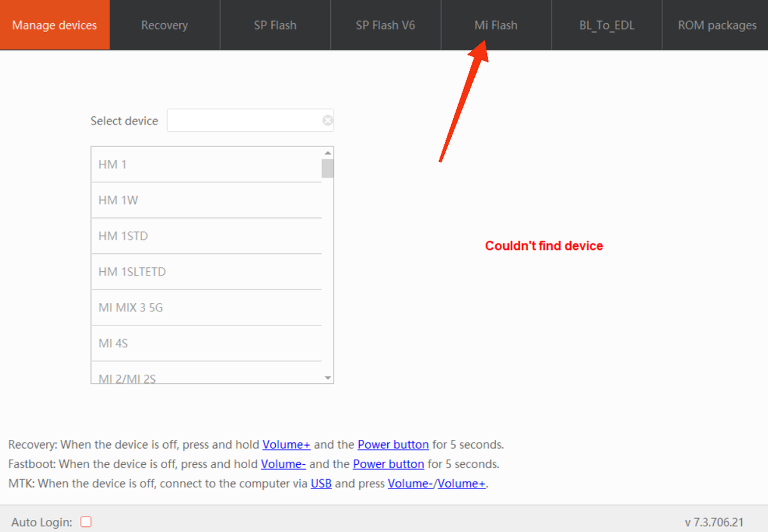Enable the Auto Login checkbox

[x=86, y=522]
